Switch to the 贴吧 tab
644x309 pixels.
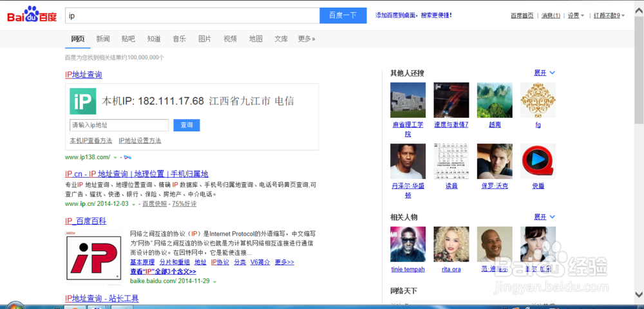[x=128, y=39]
